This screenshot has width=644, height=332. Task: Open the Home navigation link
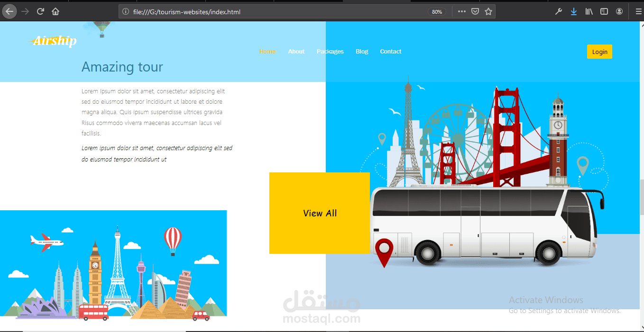tap(267, 52)
